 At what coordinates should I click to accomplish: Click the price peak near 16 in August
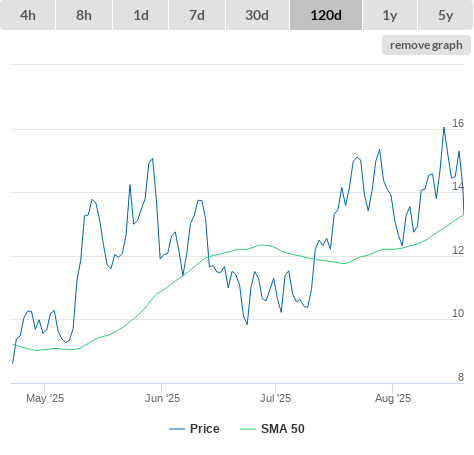(444, 128)
